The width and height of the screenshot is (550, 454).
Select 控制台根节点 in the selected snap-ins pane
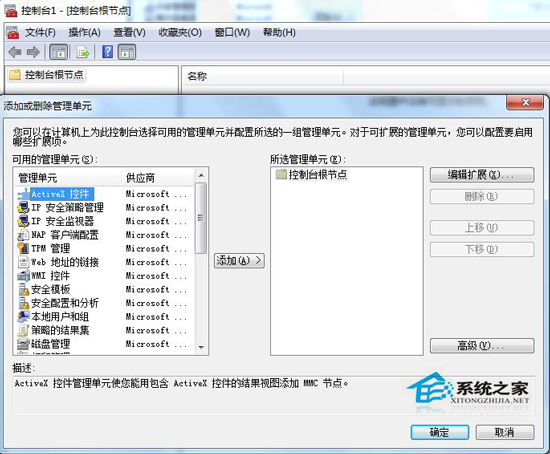pos(318,174)
